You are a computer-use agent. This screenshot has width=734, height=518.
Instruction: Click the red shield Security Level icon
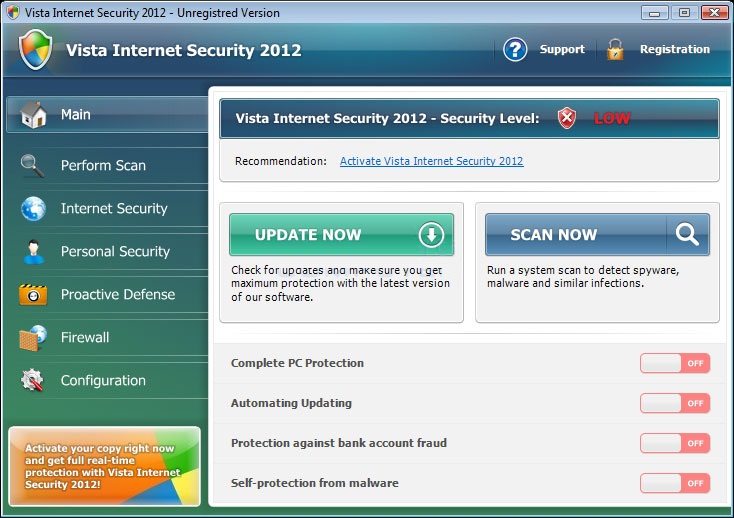567,118
